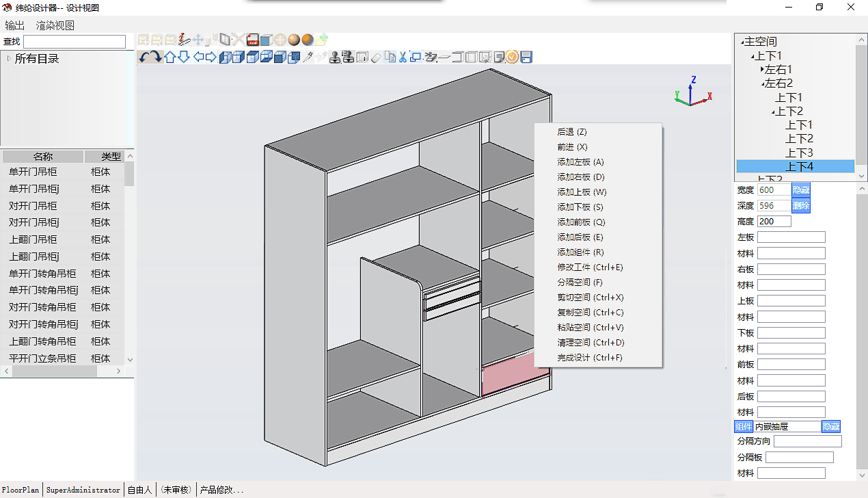Image resolution: width=868 pixels, height=498 pixels.
Task: Click the eraser tool icon
Action: pos(376,57)
